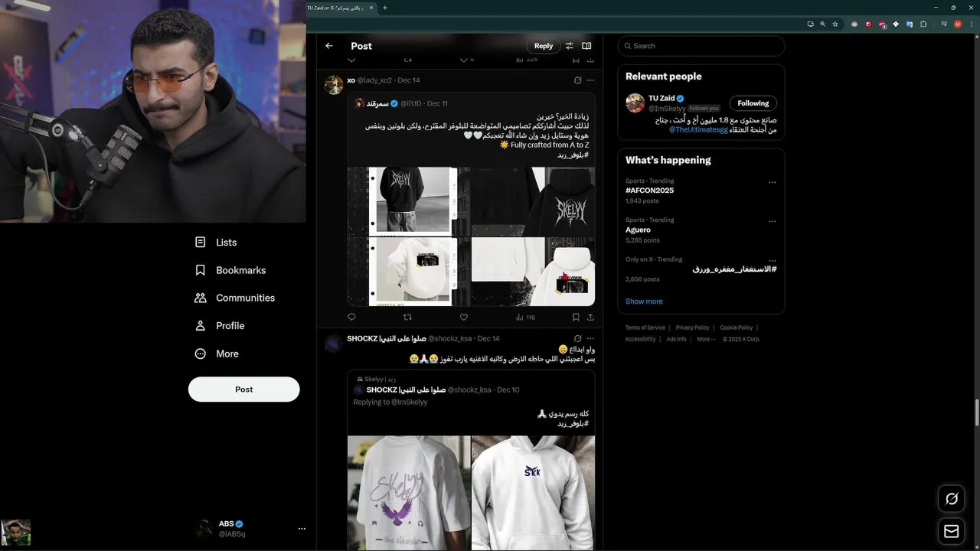Click the Profile person icon
This screenshot has width=980, height=551.
[x=201, y=325]
